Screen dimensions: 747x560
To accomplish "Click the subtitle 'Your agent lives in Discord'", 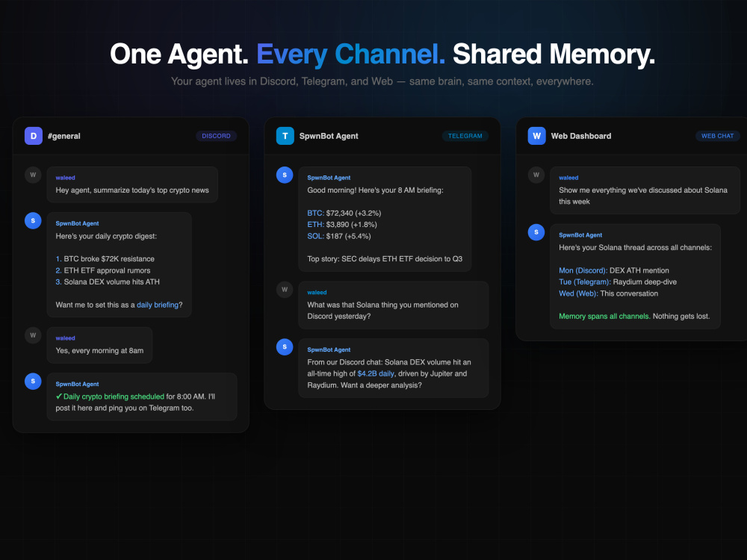I will [382, 81].
